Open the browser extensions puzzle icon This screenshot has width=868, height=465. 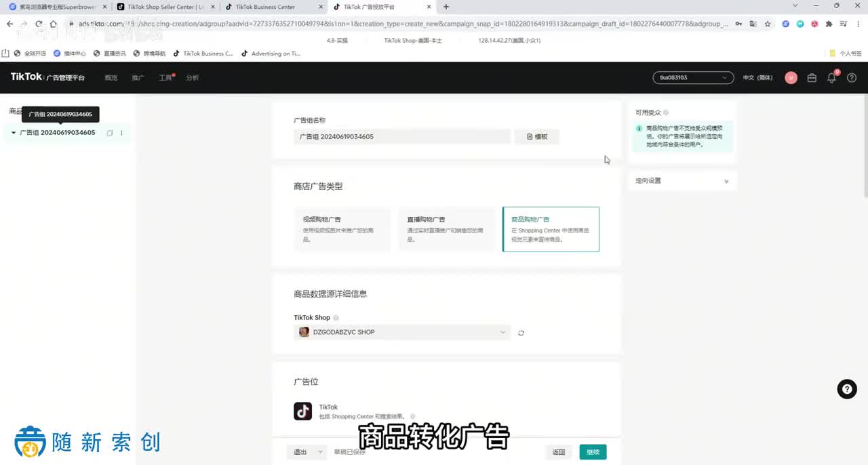coord(829,24)
